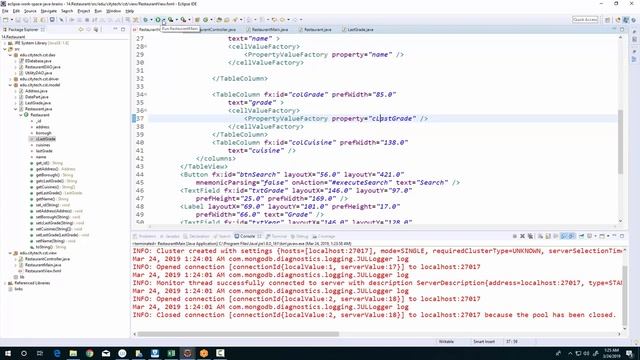The width and height of the screenshot is (640, 360).
Task: Click the External Tools run icon
Action: coord(183,20)
